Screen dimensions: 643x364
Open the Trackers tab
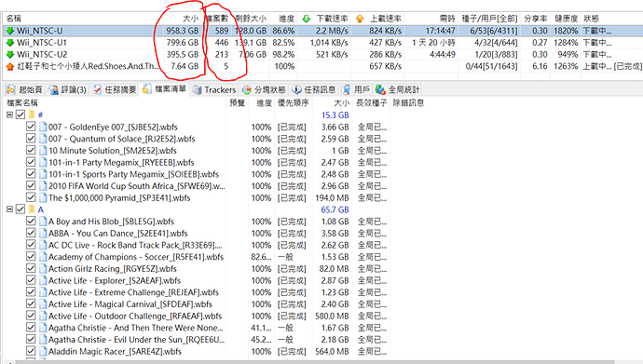coord(214,90)
